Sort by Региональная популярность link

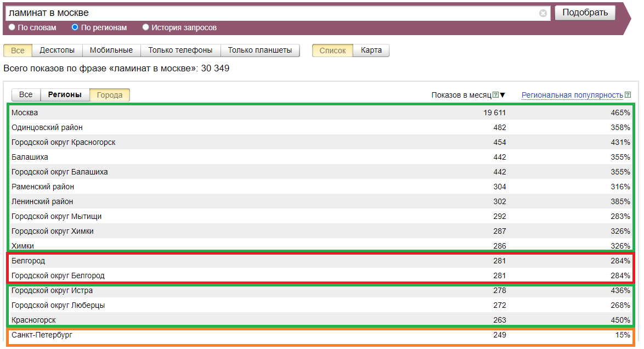point(572,95)
